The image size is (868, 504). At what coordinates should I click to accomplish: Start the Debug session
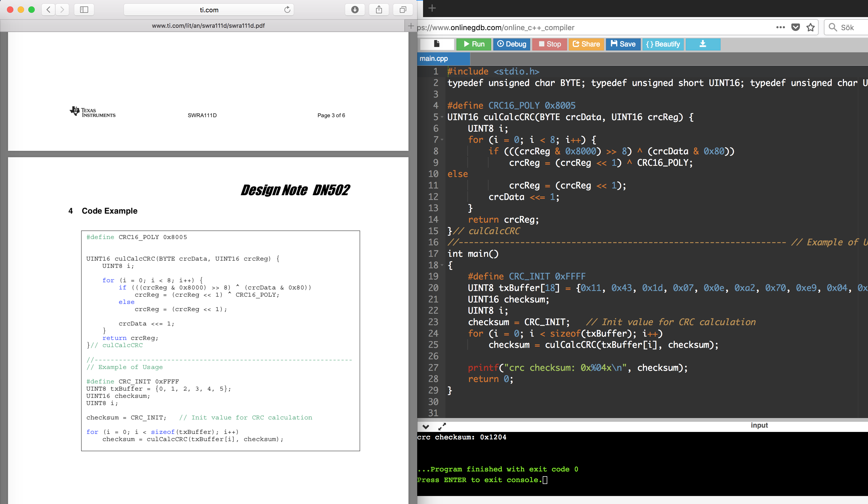511,44
